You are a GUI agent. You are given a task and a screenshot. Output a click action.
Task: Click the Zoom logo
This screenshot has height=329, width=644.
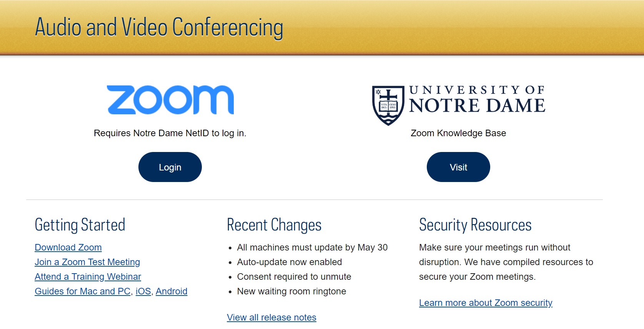coord(170,99)
